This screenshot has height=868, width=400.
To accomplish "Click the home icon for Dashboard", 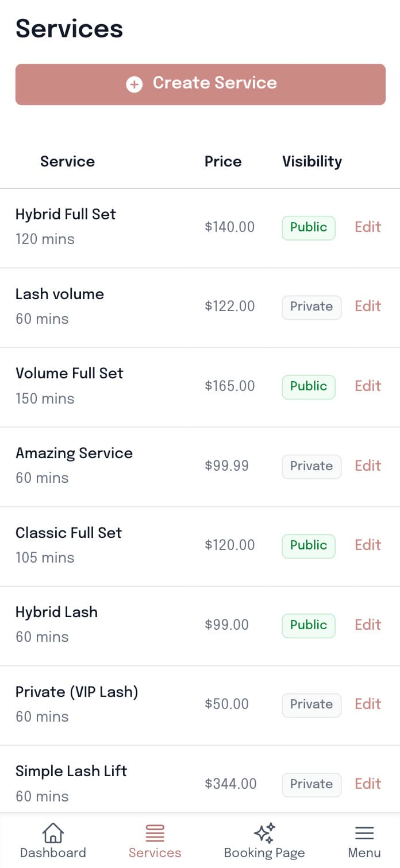I will pyautogui.click(x=53, y=831).
